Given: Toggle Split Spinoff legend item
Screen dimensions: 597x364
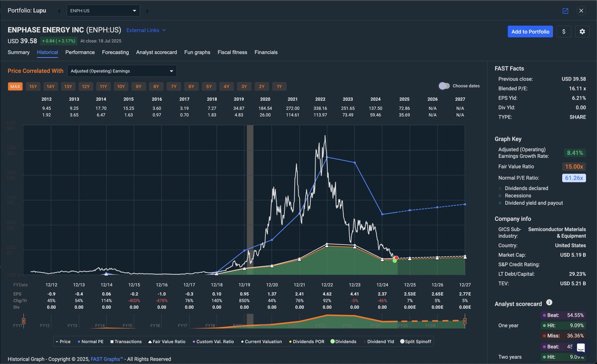Looking at the screenshot, I should [416, 342].
